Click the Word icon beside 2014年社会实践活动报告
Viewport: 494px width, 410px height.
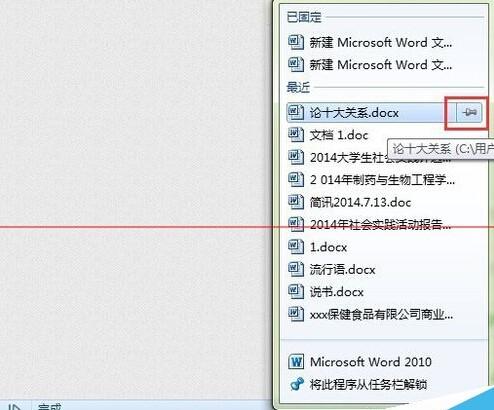click(x=296, y=224)
